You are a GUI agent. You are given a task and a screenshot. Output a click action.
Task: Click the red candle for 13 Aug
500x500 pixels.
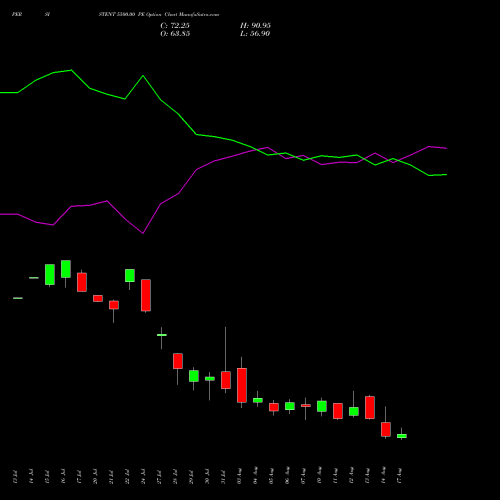(370, 408)
